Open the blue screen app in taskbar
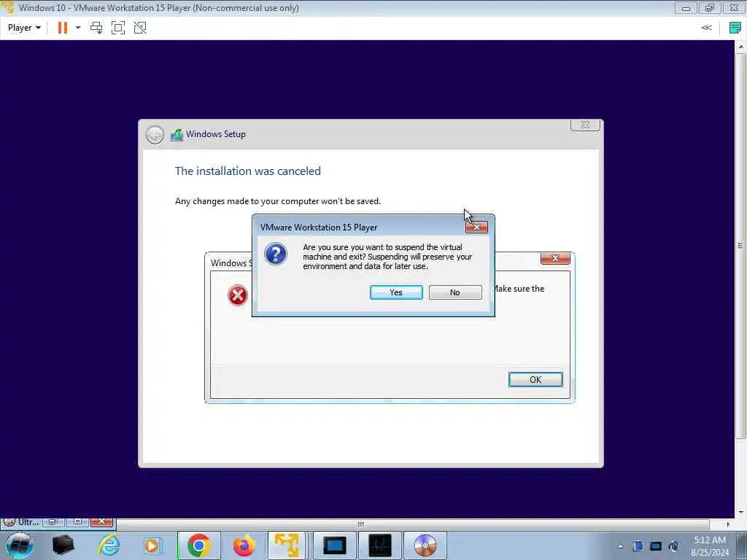The image size is (747, 560). pyautogui.click(x=334, y=545)
